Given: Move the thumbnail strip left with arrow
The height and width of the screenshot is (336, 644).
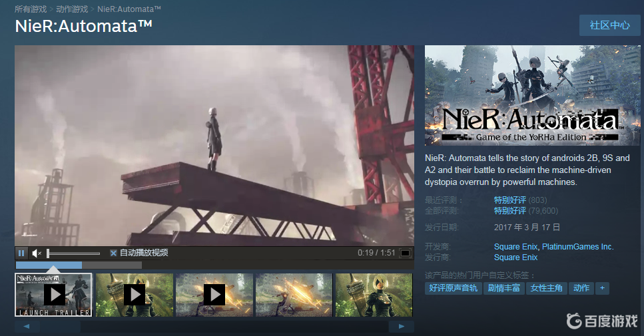Looking at the screenshot, I should [x=27, y=327].
